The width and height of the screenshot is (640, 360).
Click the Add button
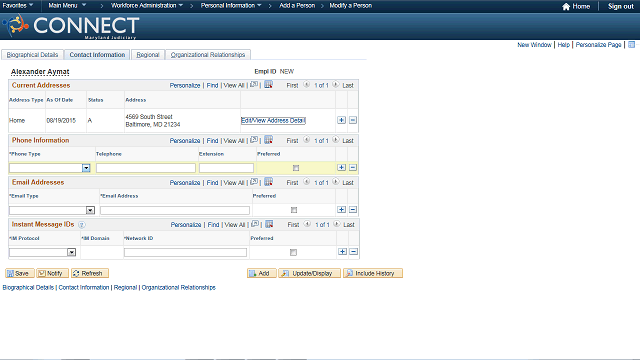pyautogui.click(x=262, y=273)
